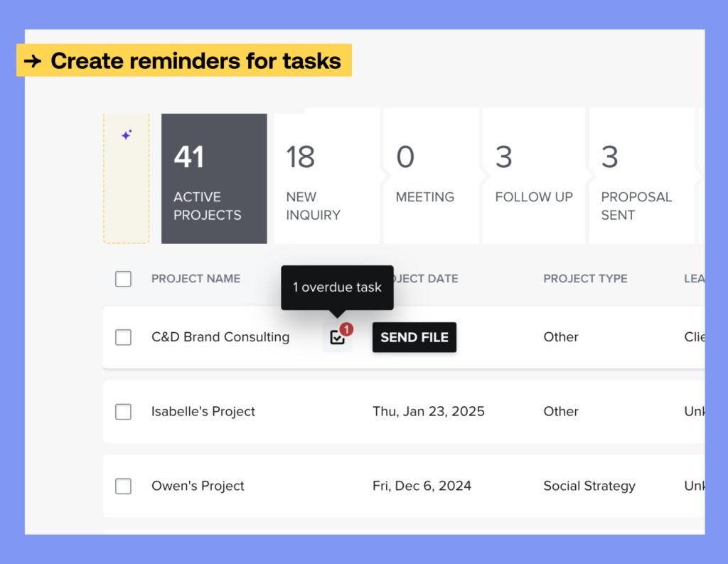Open the C&D Brand Consulting project

tap(220, 337)
